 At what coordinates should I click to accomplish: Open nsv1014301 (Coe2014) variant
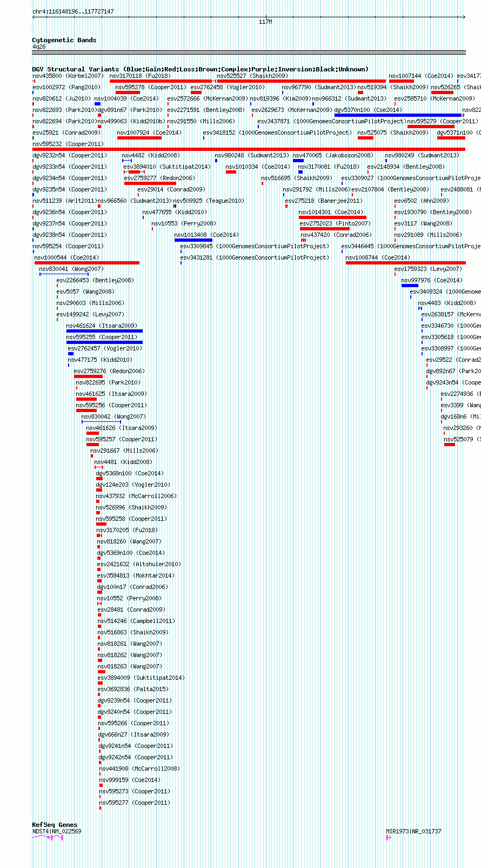[331, 212]
